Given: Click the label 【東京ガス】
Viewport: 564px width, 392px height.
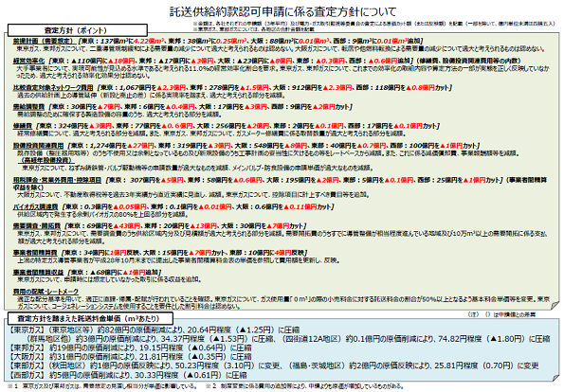Looking at the screenshot, I should (27, 330).
